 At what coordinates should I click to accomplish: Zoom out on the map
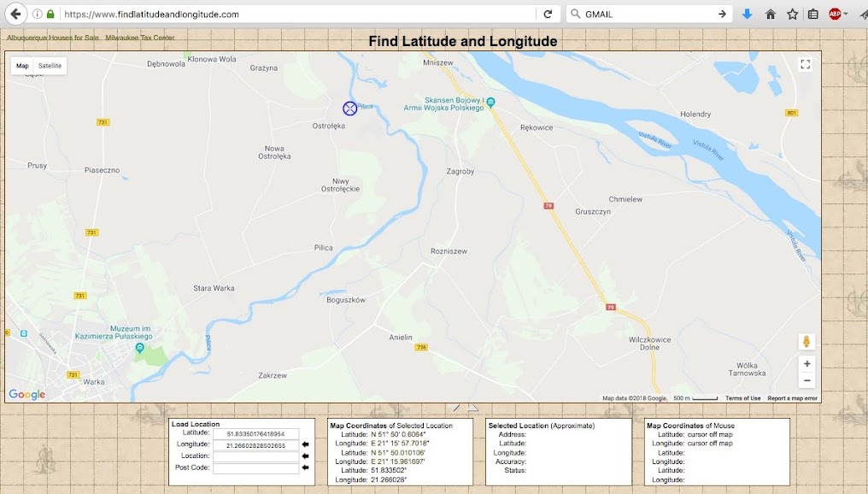(x=806, y=381)
